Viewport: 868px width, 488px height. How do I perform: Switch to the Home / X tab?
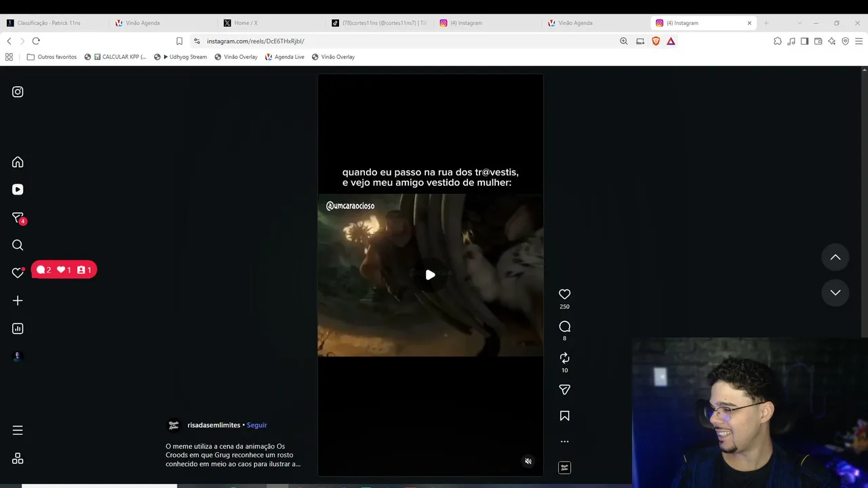click(x=271, y=23)
